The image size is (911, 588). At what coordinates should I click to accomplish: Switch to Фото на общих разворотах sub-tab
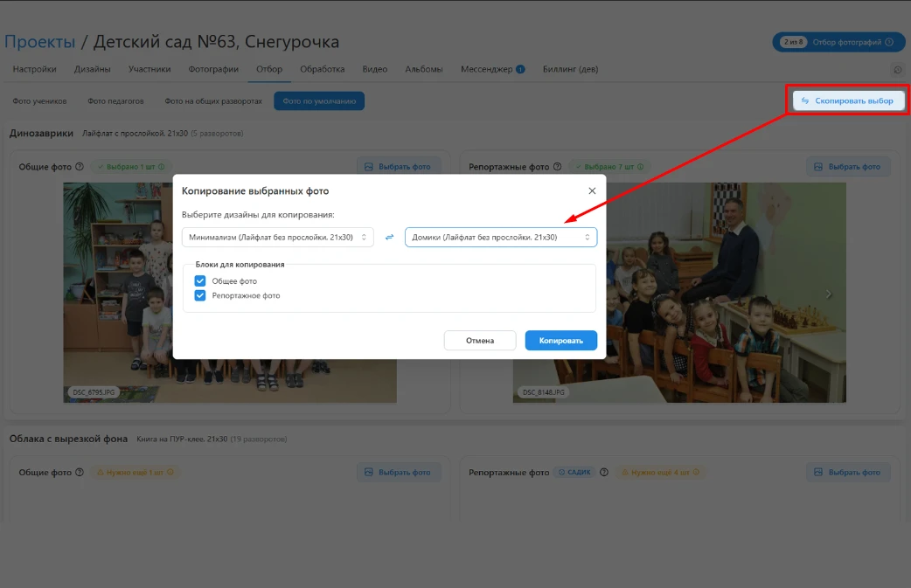pos(213,101)
